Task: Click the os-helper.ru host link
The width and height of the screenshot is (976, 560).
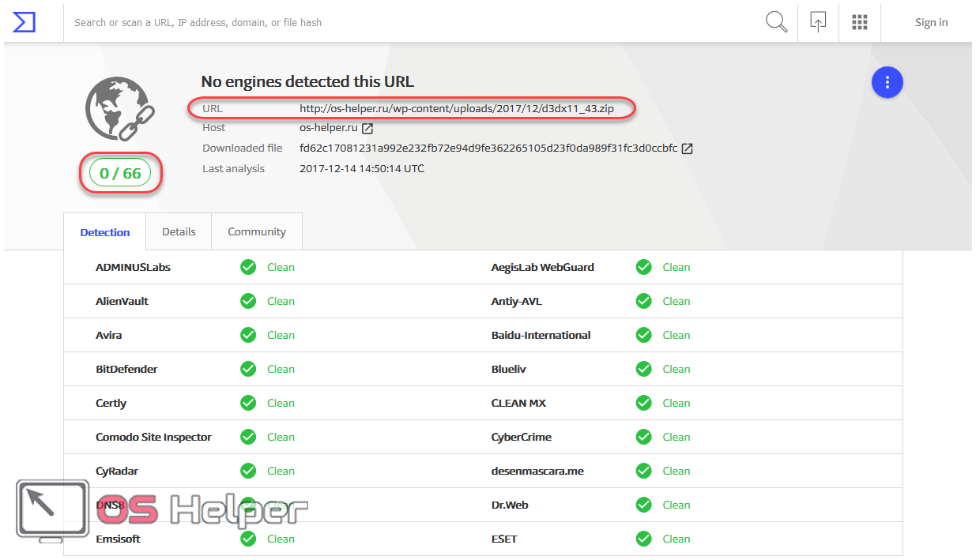Action: (328, 128)
